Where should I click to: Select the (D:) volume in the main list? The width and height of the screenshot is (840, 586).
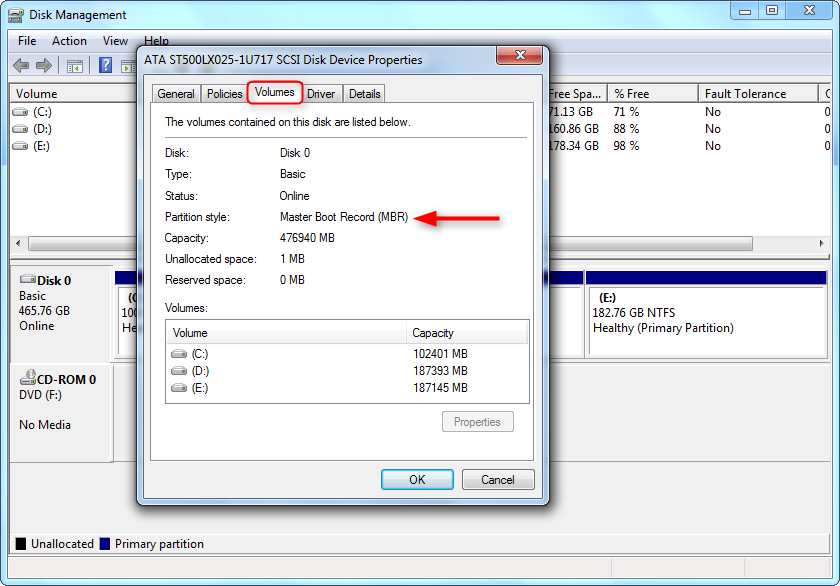pyautogui.click(x=41, y=129)
